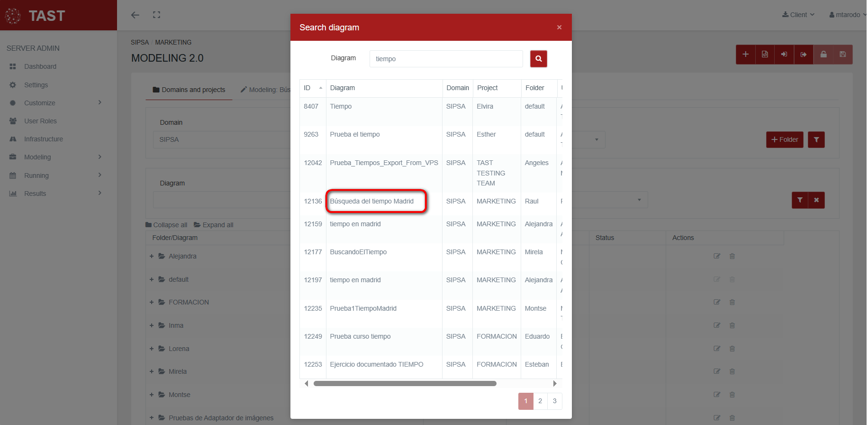This screenshot has width=868, height=425.
Task: Click the Expand all link
Action: (x=214, y=225)
